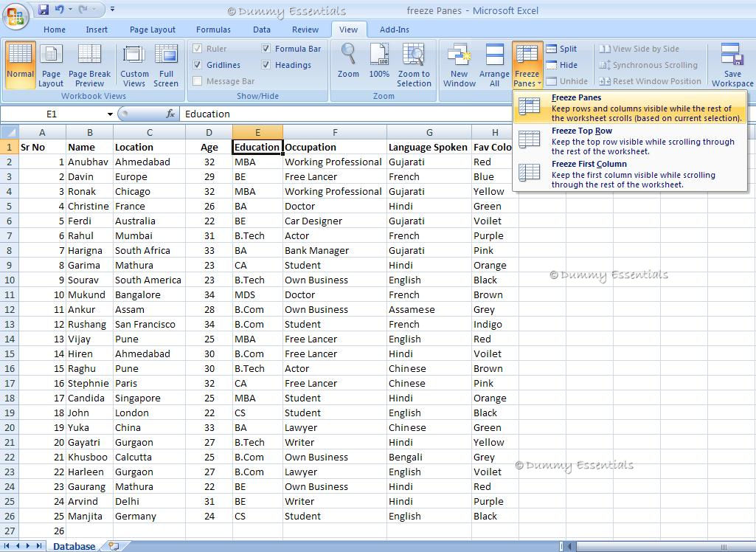Toggle the Gridlines checkbox

197,65
